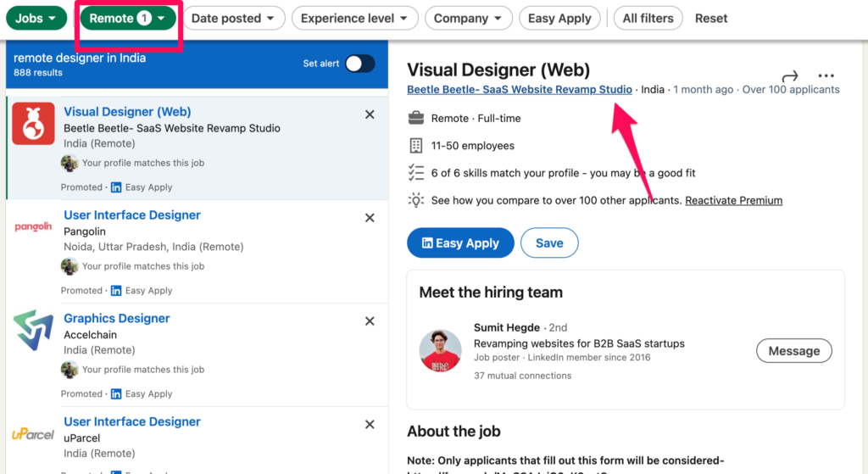Screen dimensions: 868x474
Task: Click the Accelchain company logo
Action: (33, 330)
